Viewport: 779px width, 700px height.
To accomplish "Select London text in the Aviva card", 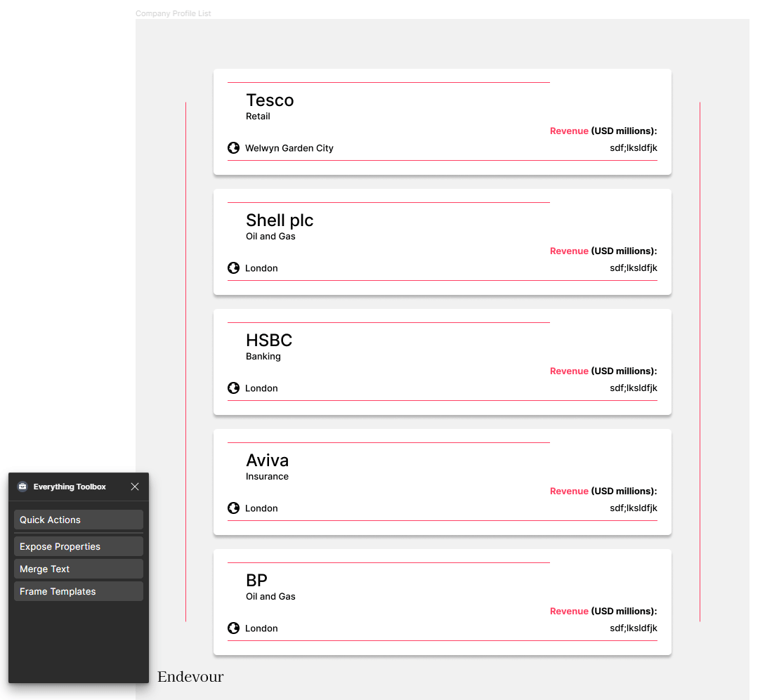I will tap(261, 508).
